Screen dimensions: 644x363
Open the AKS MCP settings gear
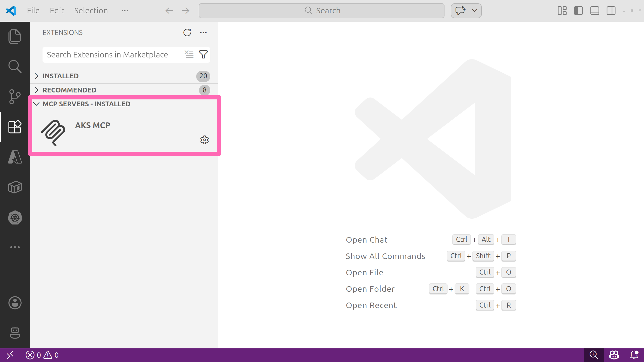click(x=204, y=140)
